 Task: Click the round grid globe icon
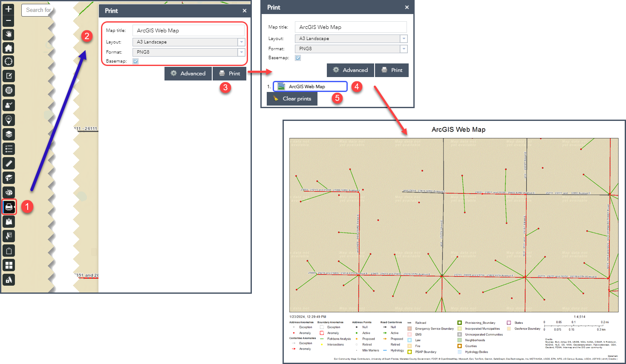[x=9, y=90]
